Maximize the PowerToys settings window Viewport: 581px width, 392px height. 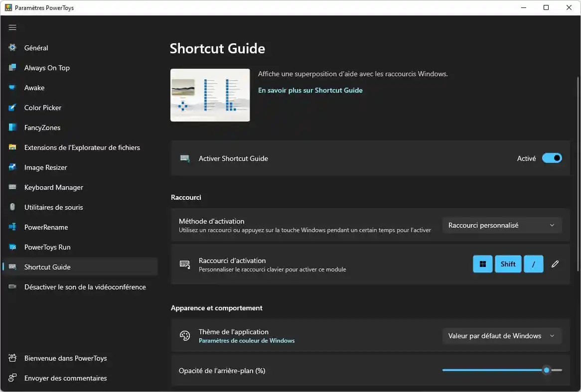pyautogui.click(x=546, y=7)
